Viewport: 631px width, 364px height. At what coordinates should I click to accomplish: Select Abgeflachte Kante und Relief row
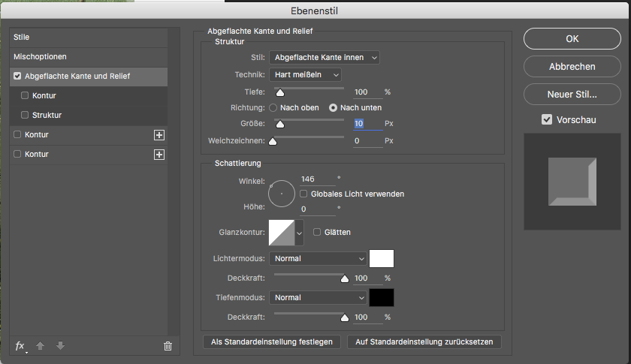[89, 77]
